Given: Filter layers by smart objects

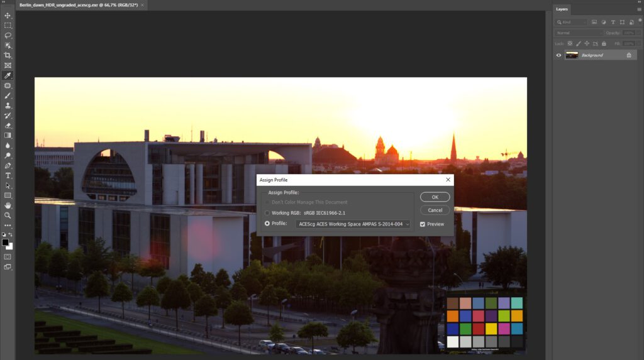Looking at the screenshot, I should [x=631, y=22].
